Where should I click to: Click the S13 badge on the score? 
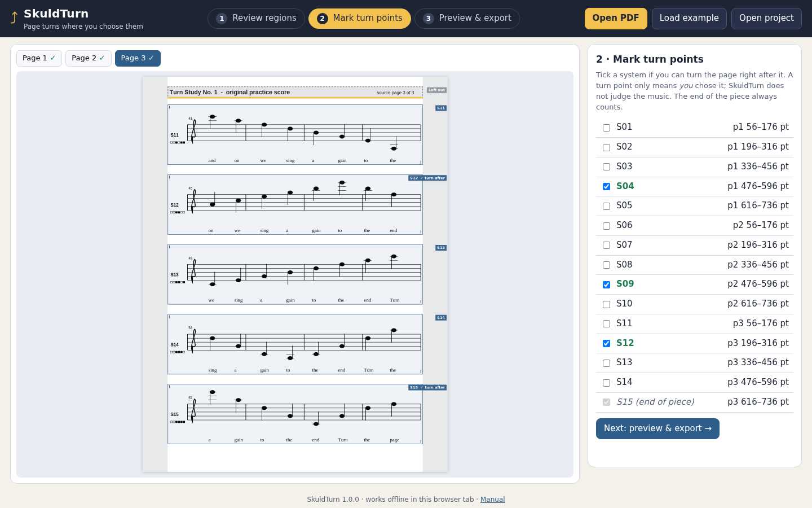click(x=441, y=248)
